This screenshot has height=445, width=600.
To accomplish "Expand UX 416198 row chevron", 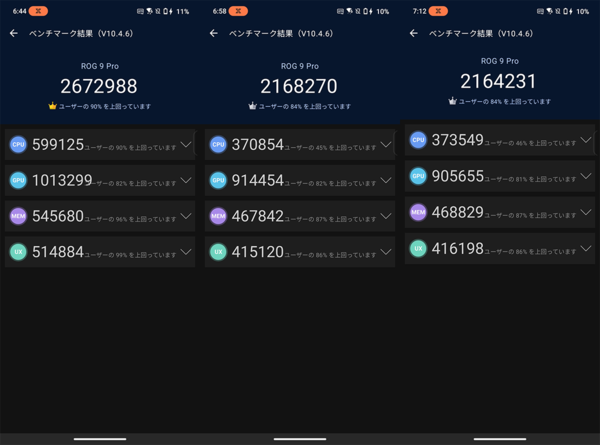I will (586, 248).
